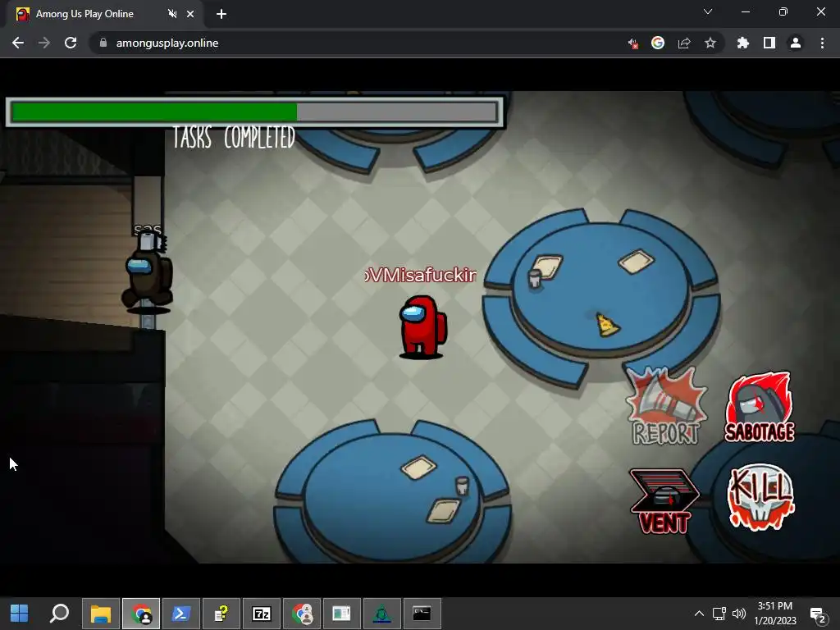
Task: Open a new browser tab
Action: pyautogui.click(x=221, y=14)
